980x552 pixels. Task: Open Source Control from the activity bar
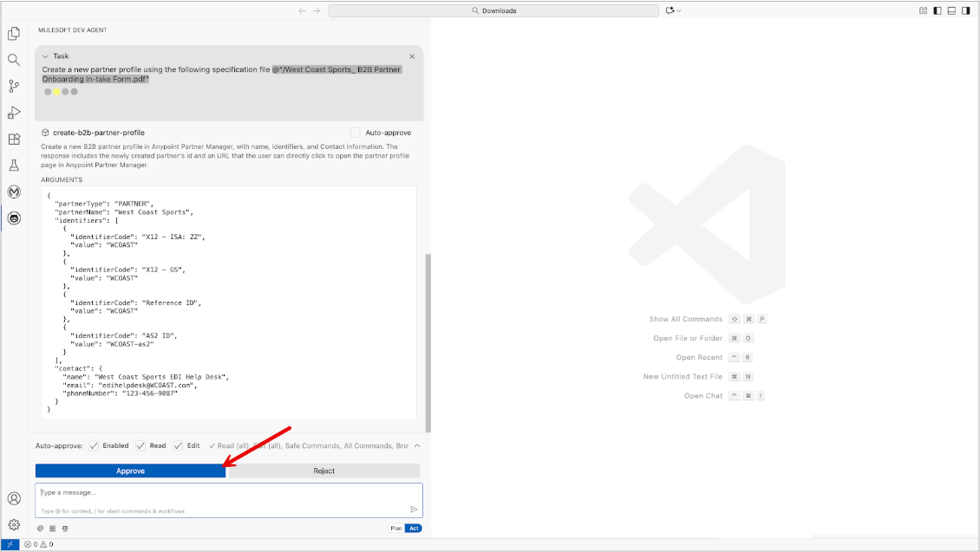tap(14, 87)
